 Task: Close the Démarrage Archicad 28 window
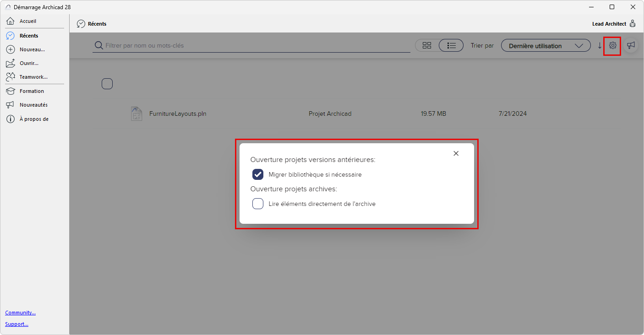coord(633,7)
